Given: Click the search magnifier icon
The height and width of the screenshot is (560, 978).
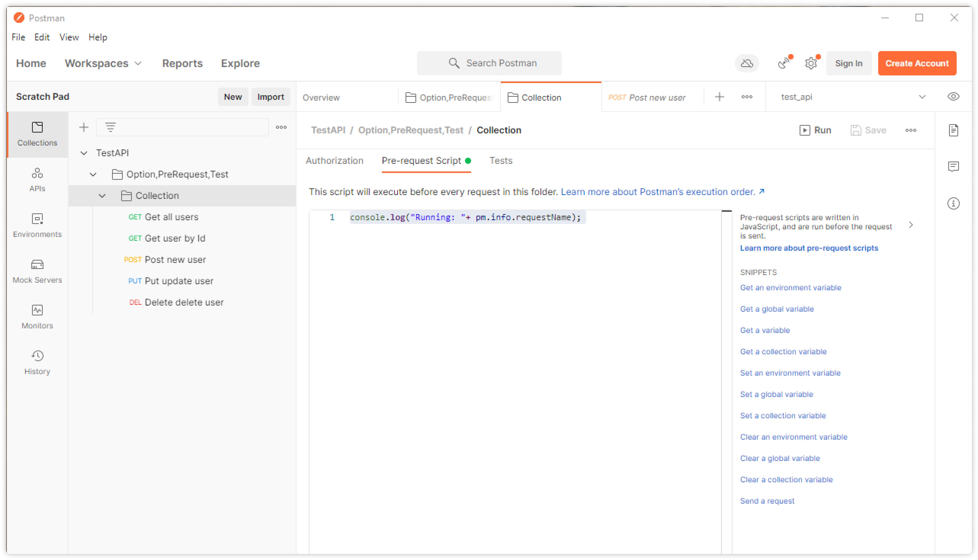Looking at the screenshot, I should tap(454, 63).
